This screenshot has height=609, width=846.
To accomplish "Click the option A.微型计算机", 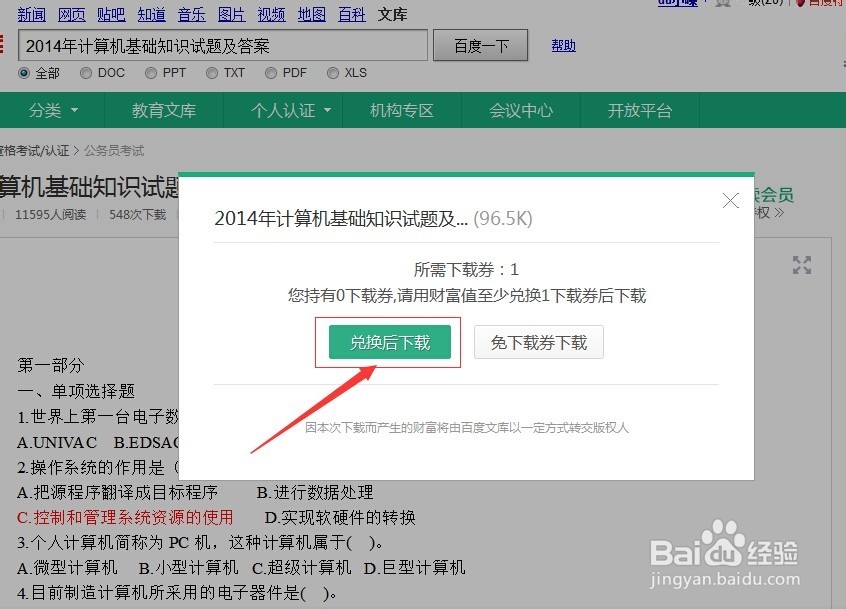I will pyautogui.click(x=67, y=567).
